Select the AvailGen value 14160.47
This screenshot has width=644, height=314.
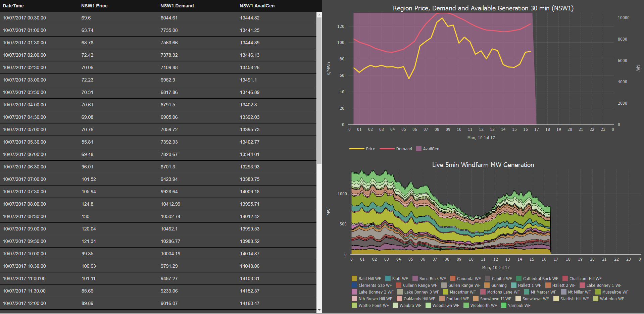point(250,303)
